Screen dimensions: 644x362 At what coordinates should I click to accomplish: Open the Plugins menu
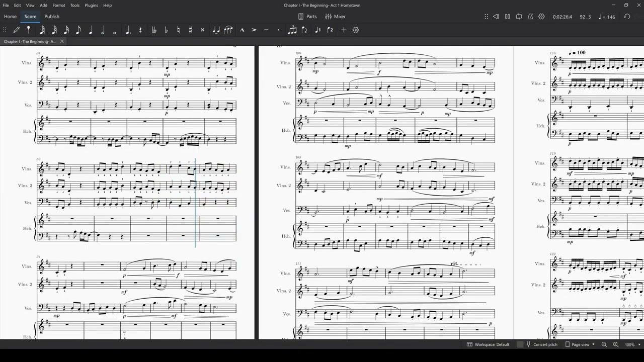92,5
